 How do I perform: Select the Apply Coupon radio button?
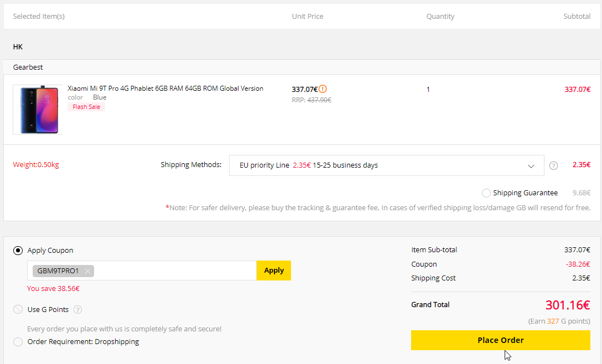18,251
